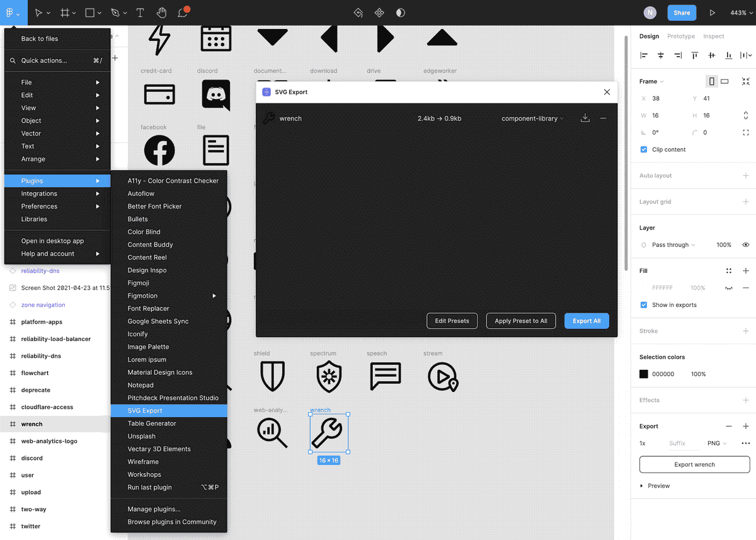This screenshot has width=756, height=540.
Task: Select the Text tool
Action: [x=140, y=13]
